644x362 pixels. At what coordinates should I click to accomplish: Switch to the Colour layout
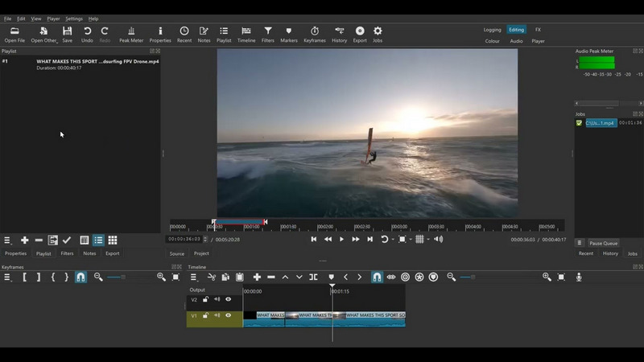click(x=492, y=41)
